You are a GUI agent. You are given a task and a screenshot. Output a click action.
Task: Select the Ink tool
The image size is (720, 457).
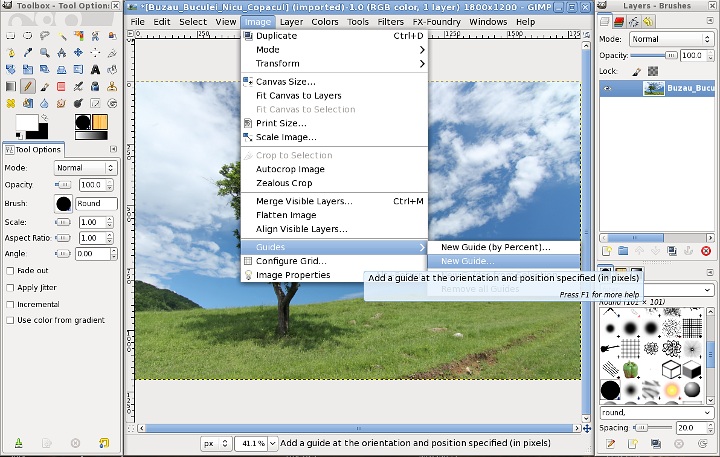[x=96, y=87]
